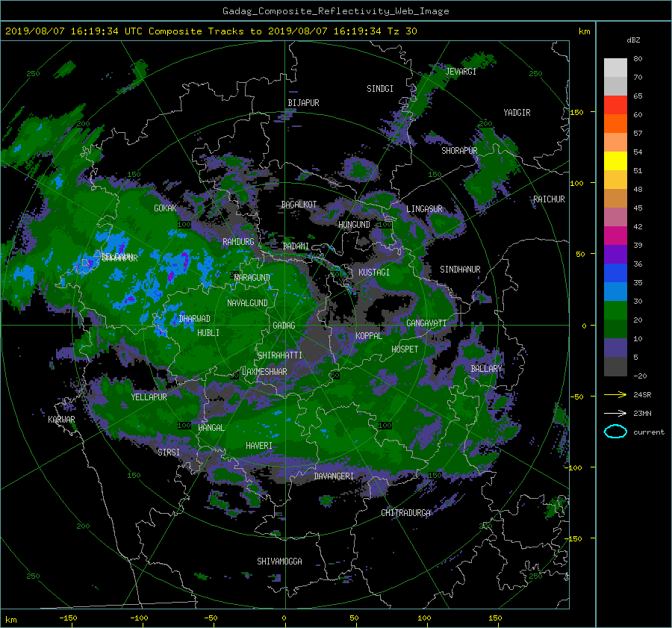Click the BALLARY town label
This screenshot has height=628, width=672.
[486, 369]
